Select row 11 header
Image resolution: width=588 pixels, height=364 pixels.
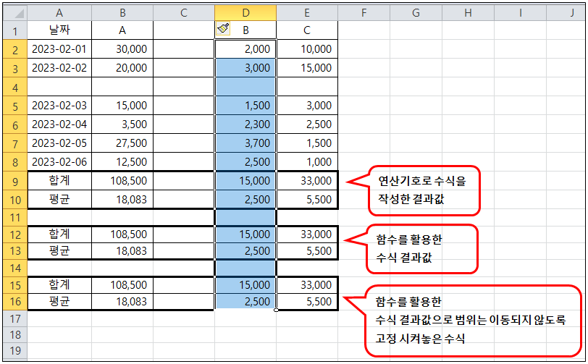15,217
